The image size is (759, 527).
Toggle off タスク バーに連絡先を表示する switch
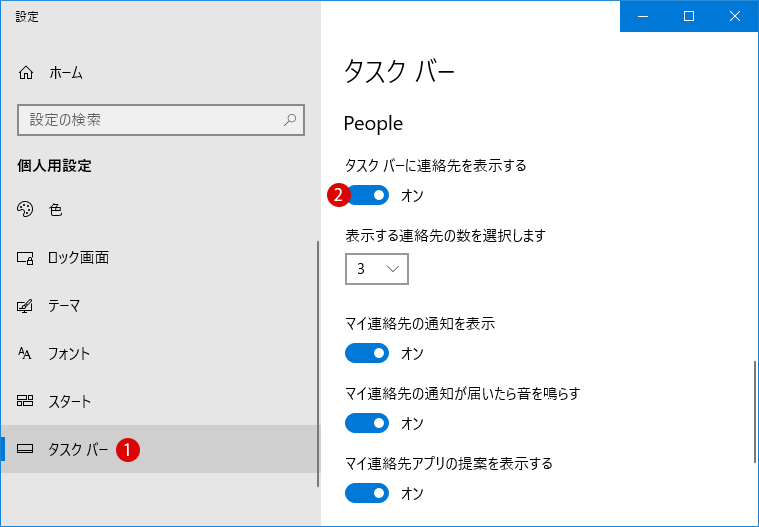click(368, 195)
